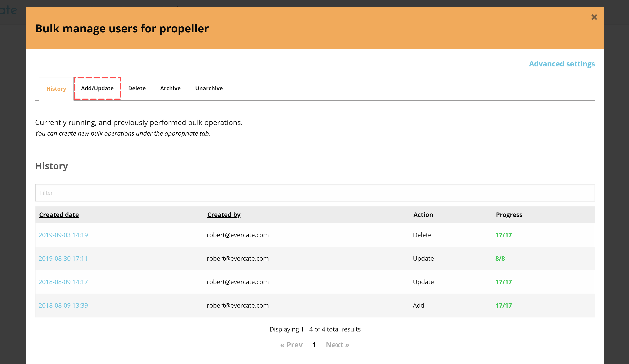Sort the table by Created date
The height and width of the screenshot is (364, 629).
tap(59, 215)
